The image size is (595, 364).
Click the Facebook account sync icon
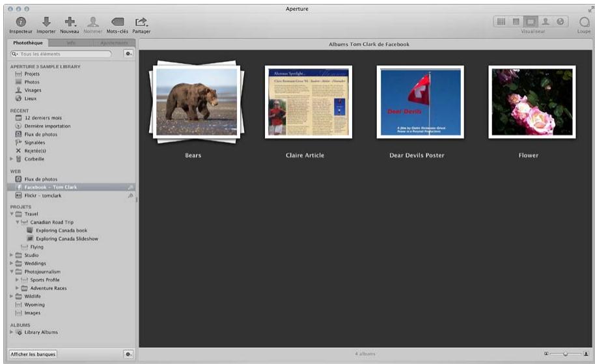pos(131,188)
